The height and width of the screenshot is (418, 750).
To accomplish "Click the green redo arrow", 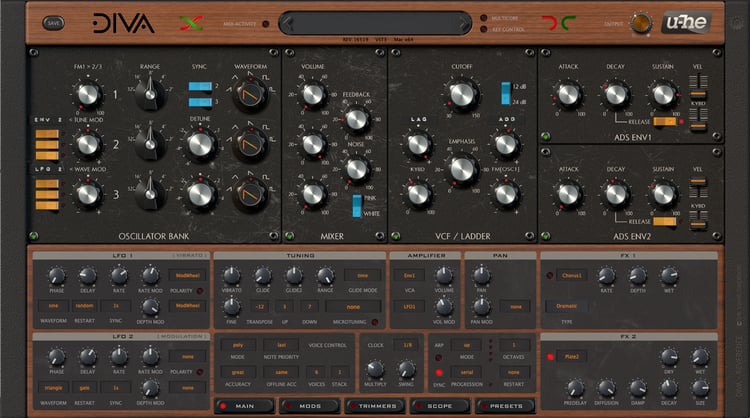I will tap(568, 22).
